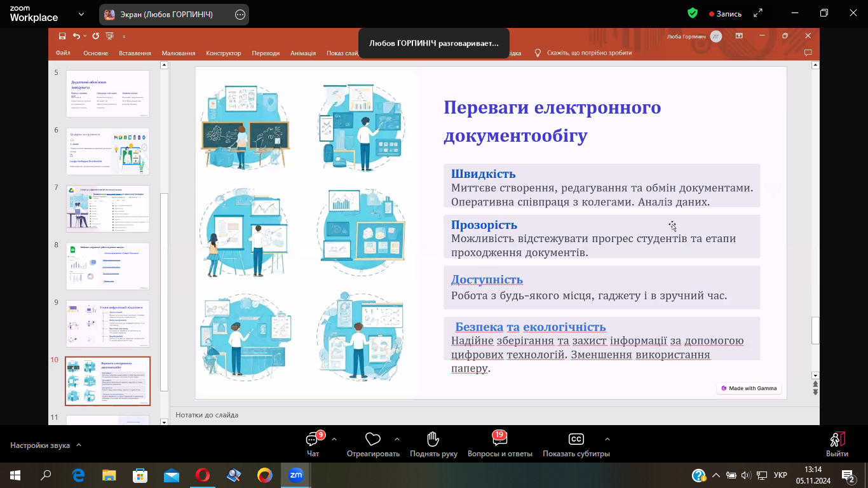The image size is (868, 488).
Task: Open File Explorer from the taskbar
Action: point(109,475)
